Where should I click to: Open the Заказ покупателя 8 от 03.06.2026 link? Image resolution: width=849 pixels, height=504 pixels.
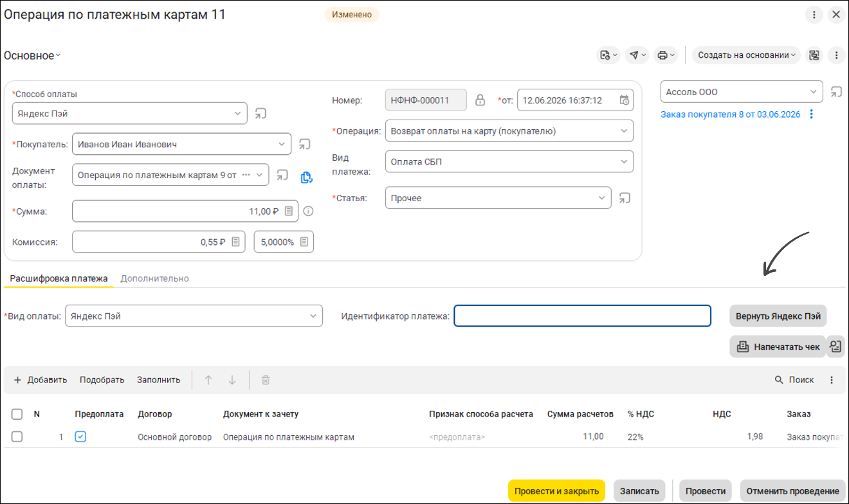[731, 114]
